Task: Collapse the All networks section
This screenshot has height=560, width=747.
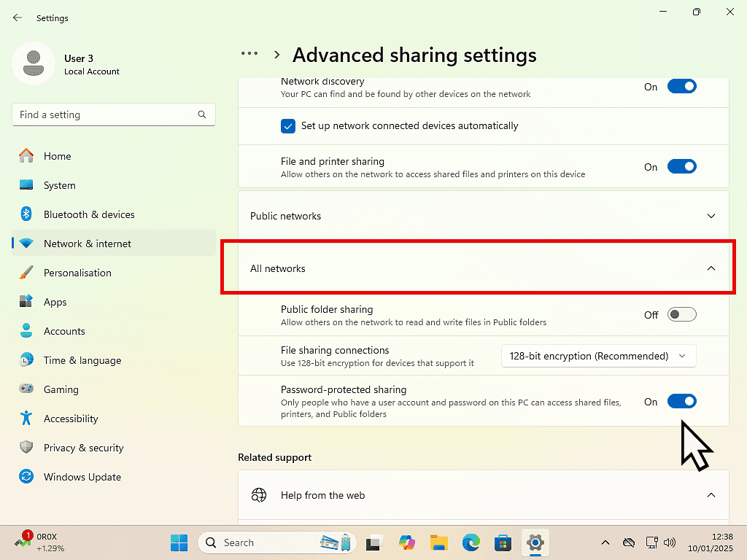Action: click(711, 268)
